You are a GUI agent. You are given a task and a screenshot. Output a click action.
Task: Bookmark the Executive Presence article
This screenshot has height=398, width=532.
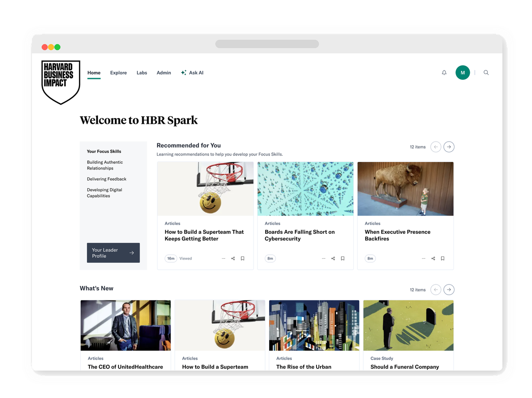point(442,258)
